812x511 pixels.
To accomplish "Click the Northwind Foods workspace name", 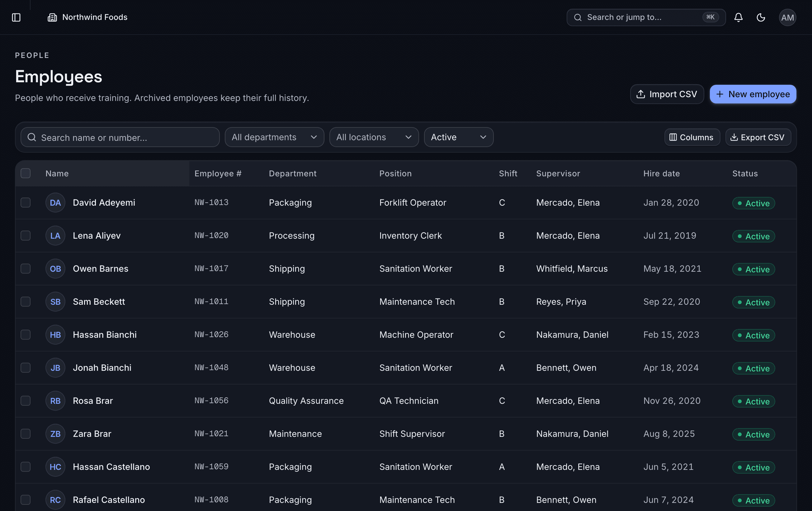I will click(x=95, y=17).
